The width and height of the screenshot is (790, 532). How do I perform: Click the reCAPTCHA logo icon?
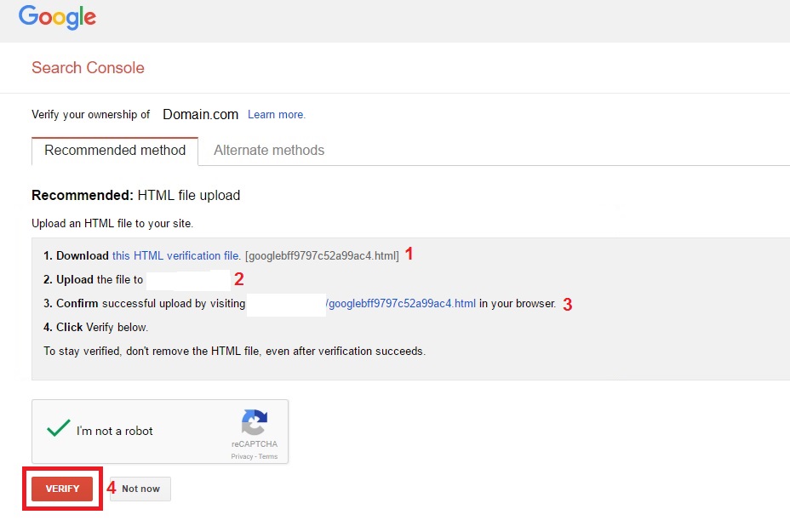point(255,422)
